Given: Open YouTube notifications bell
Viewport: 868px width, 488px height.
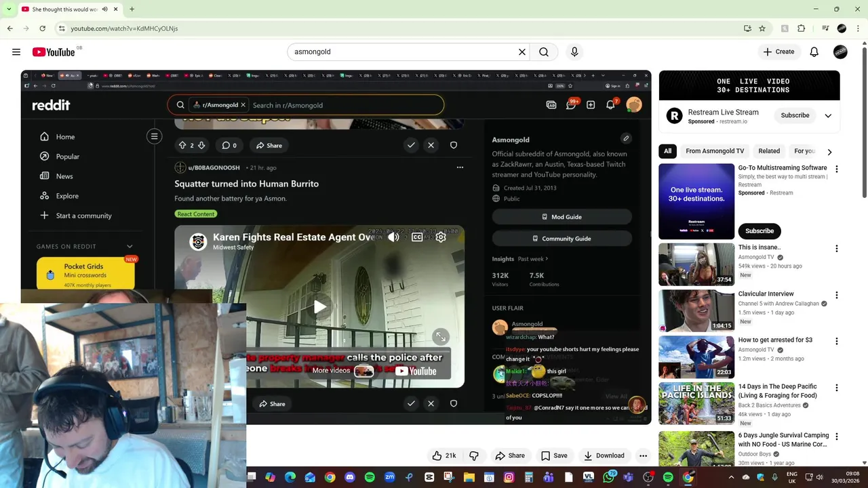Looking at the screenshot, I should point(814,52).
